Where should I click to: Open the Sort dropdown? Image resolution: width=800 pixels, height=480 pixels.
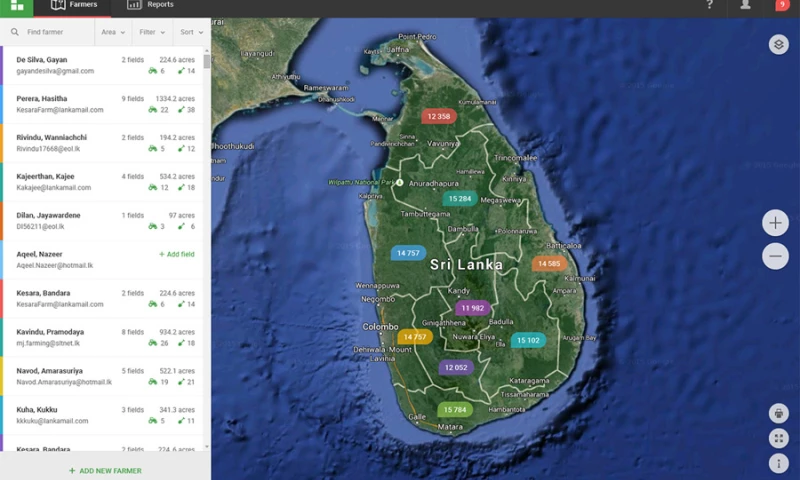point(191,32)
